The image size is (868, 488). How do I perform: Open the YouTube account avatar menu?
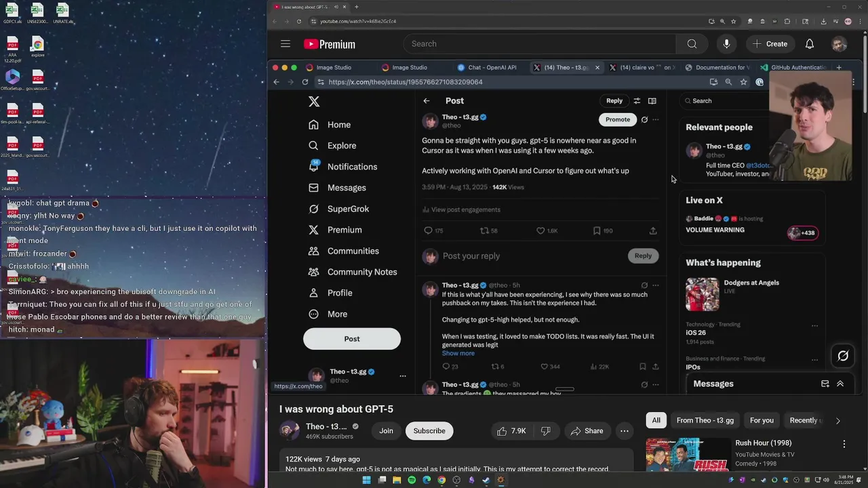(x=840, y=44)
